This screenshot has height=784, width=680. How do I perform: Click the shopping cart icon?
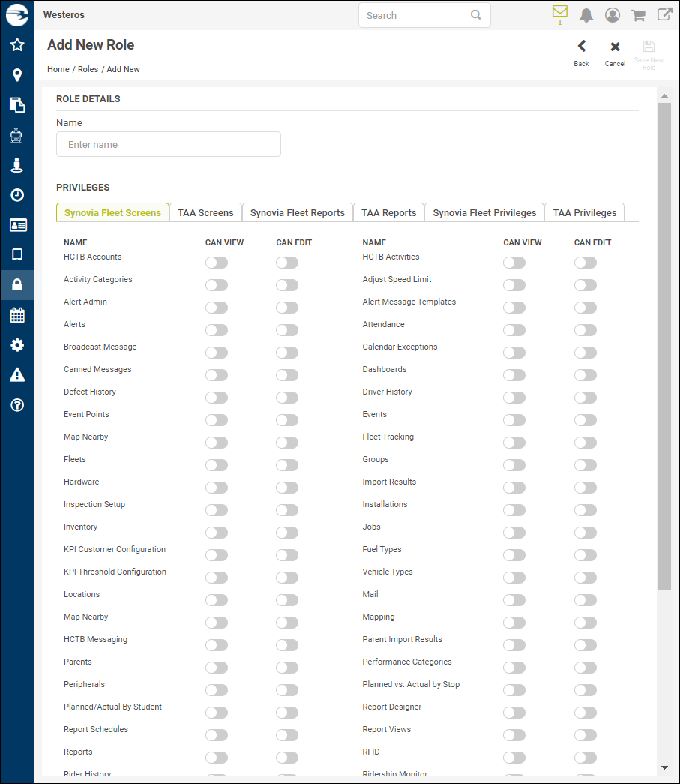[638, 15]
